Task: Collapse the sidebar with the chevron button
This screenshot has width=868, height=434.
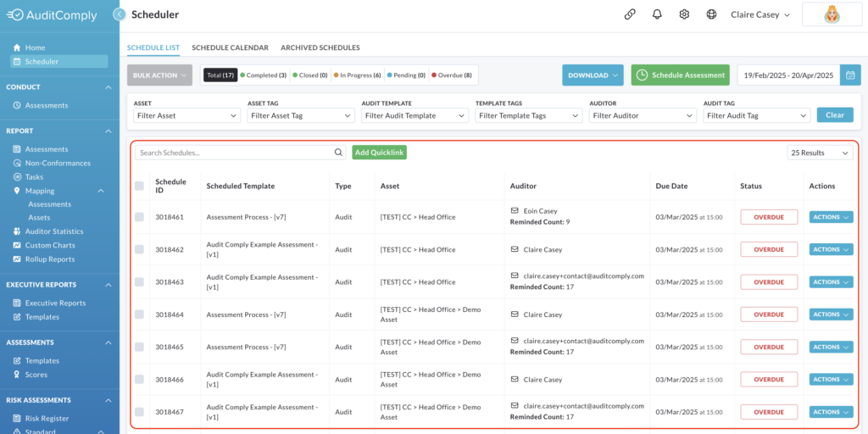Action: click(x=119, y=15)
